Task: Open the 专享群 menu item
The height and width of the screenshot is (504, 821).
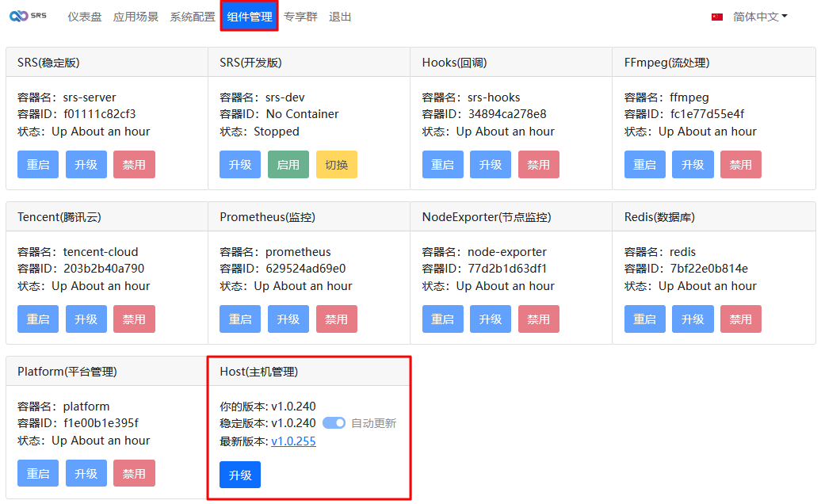Action: pyautogui.click(x=300, y=17)
